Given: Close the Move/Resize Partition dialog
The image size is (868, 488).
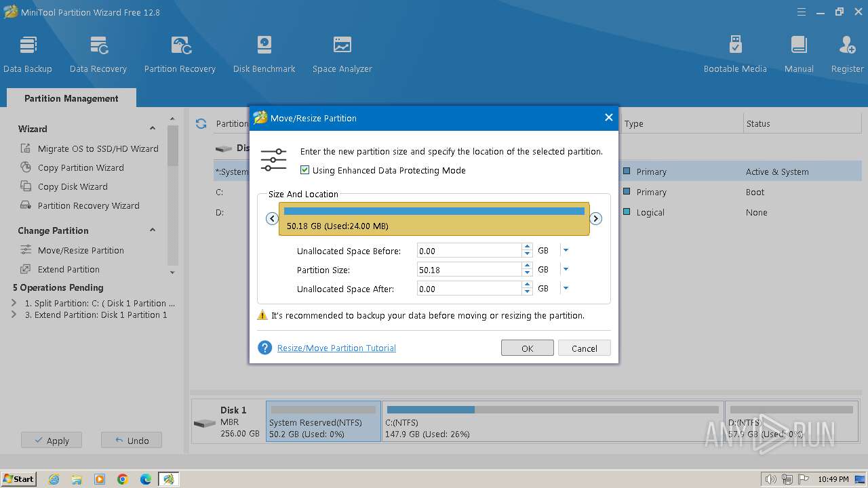Looking at the screenshot, I should [x=608, y=118].
